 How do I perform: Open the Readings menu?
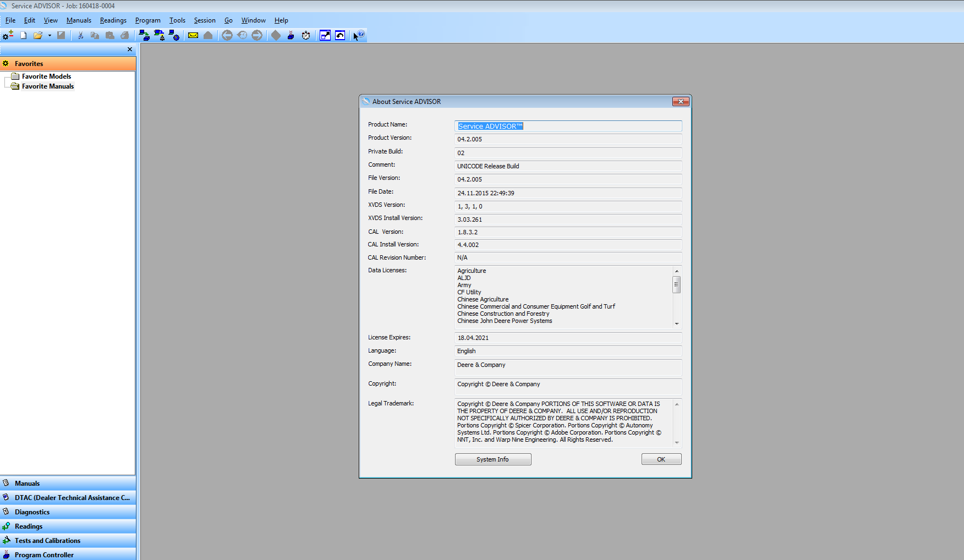pyautogui.click(x=113, y=20)
